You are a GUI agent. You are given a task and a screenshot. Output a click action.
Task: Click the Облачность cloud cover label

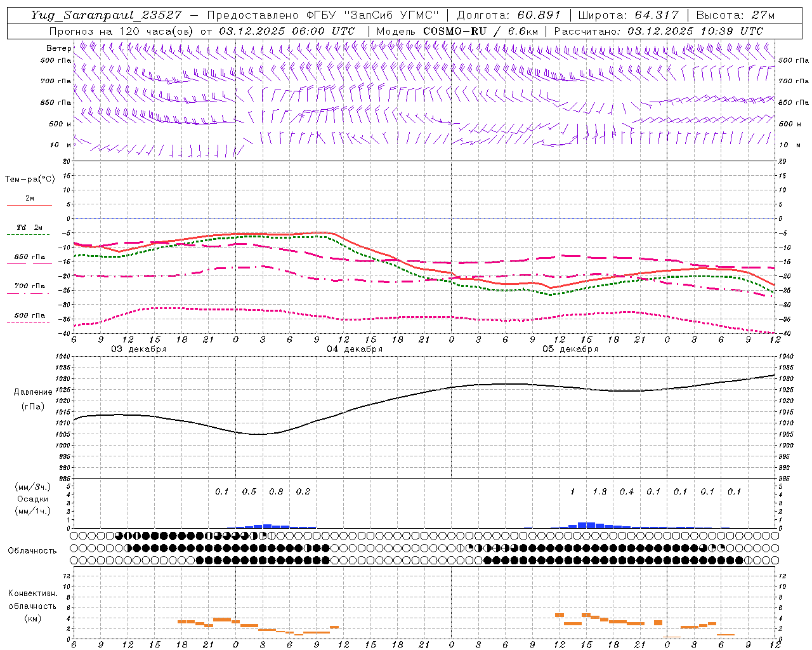[x=32, y=551]
